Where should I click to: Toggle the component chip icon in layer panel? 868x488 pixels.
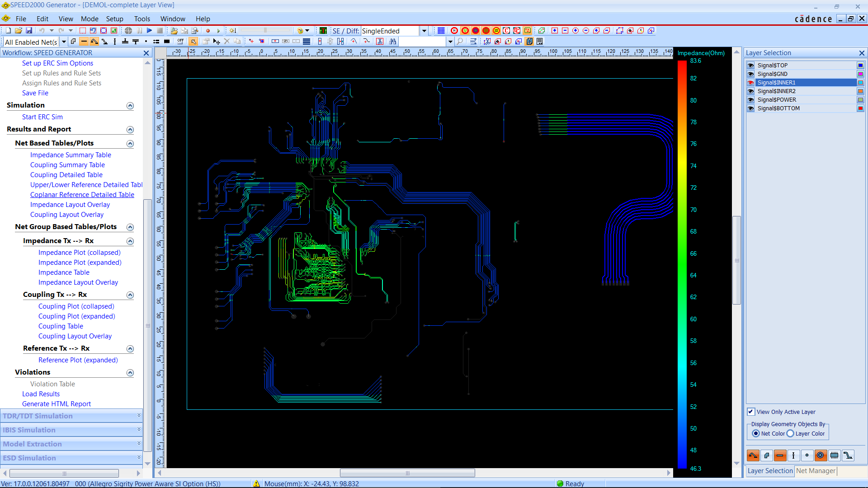pyautogui.click(x=834, y=455)
